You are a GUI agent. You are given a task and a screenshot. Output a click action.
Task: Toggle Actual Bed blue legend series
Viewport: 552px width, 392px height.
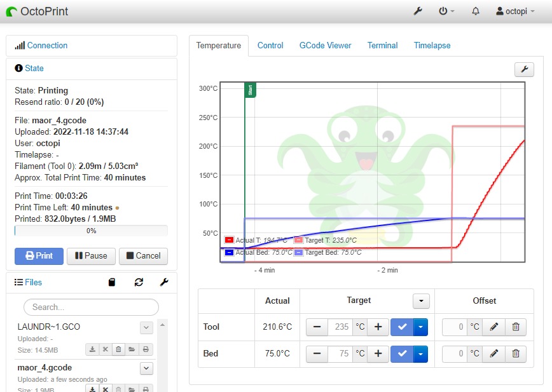(229, 252)
